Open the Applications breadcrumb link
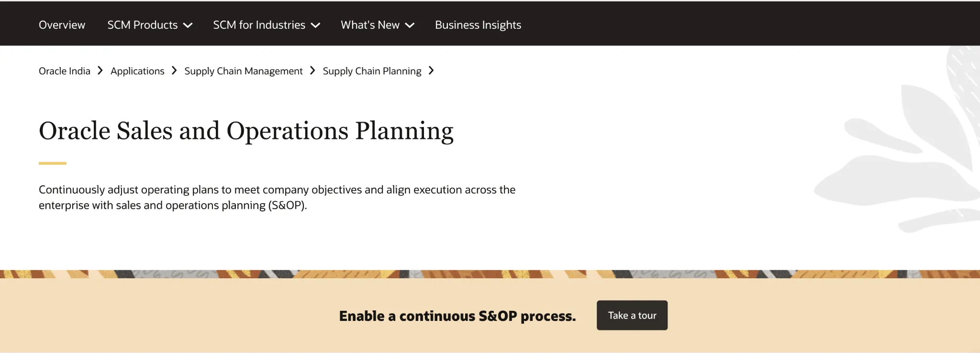Viewport: 980px width, 353px height. coord(137,71)
